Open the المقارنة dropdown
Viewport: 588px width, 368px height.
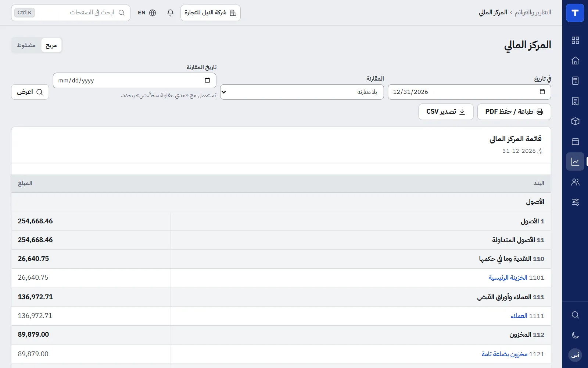click(302, 92)
